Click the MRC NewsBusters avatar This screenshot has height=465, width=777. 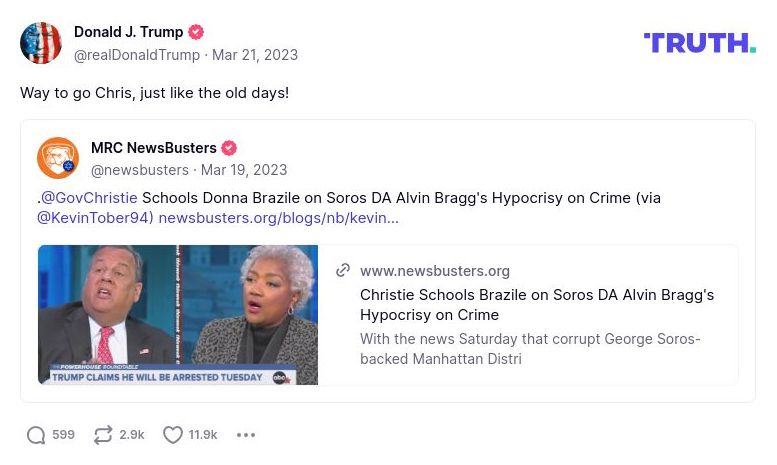[58, 158]
